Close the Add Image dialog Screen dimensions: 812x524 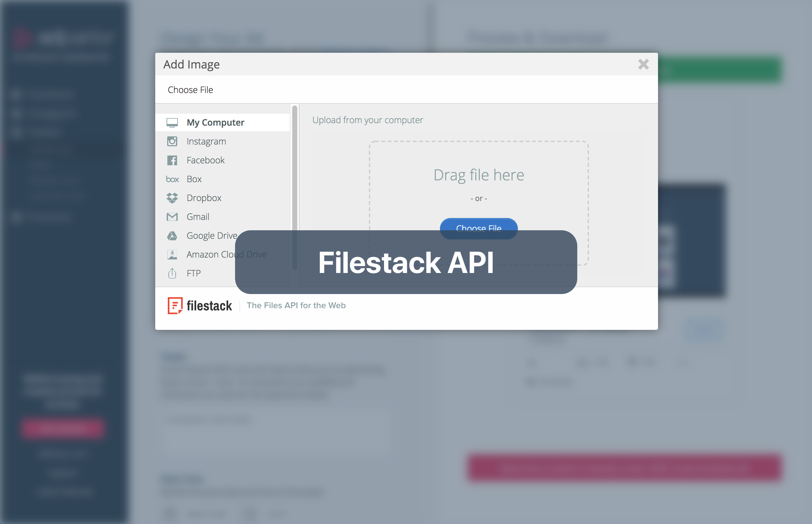coord(643,64)
